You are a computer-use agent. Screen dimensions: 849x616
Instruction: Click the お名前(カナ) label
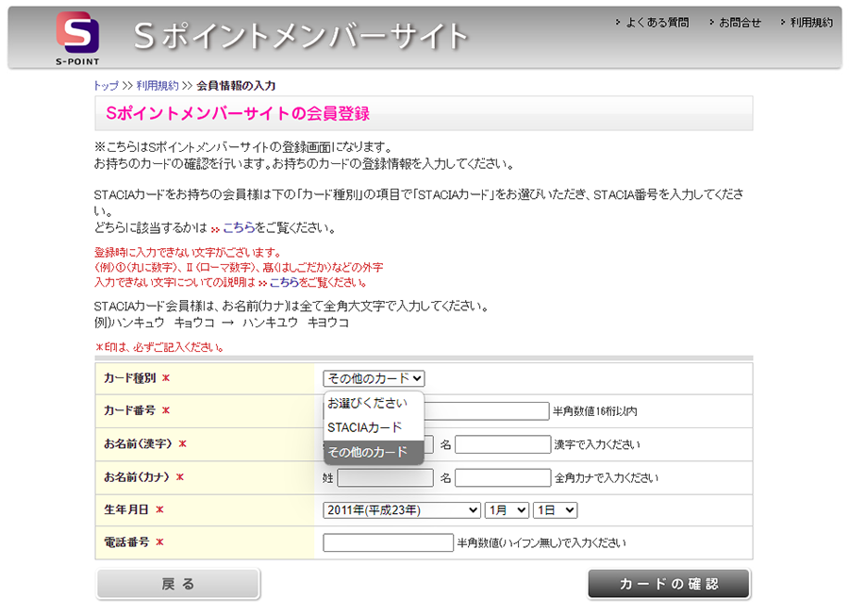click(x=137, y=477)
